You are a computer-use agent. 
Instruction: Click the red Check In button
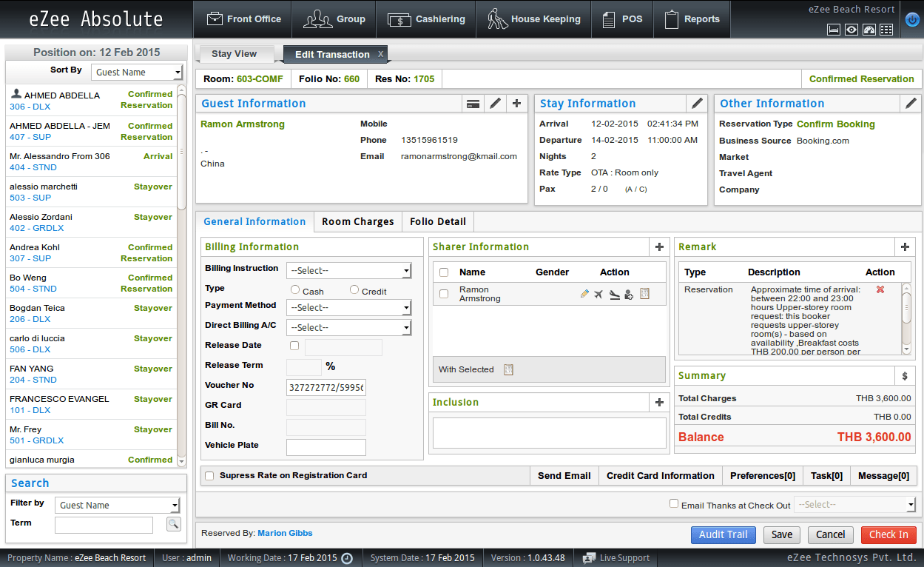(888, 534)
